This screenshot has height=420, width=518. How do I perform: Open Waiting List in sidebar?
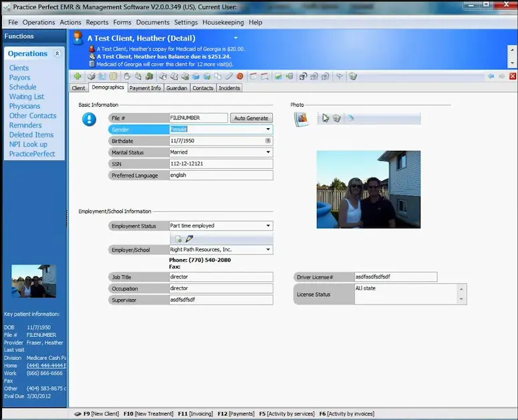[27, 97]
